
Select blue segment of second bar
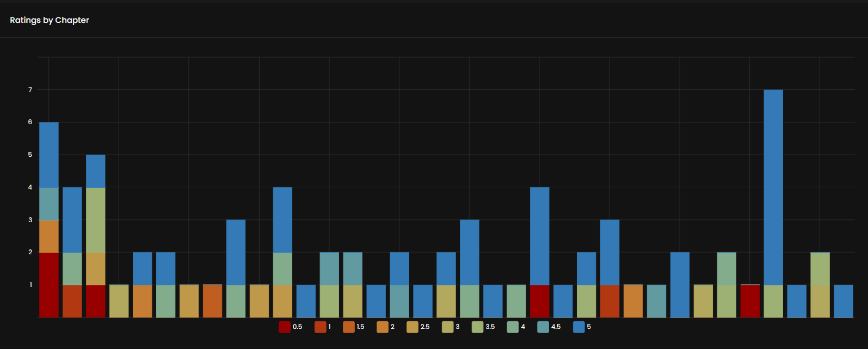tap(72, 219)
